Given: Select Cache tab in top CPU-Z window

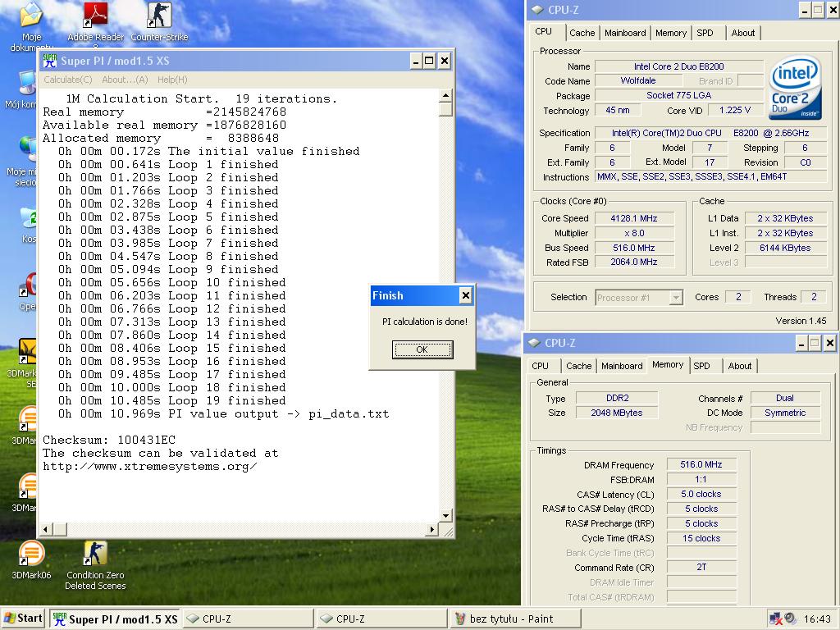Looking at the screenshot, I should 582,33.
